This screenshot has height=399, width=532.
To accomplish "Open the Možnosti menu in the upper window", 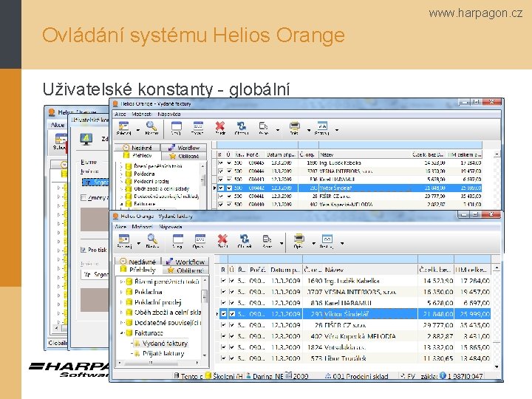I will 141,114.
